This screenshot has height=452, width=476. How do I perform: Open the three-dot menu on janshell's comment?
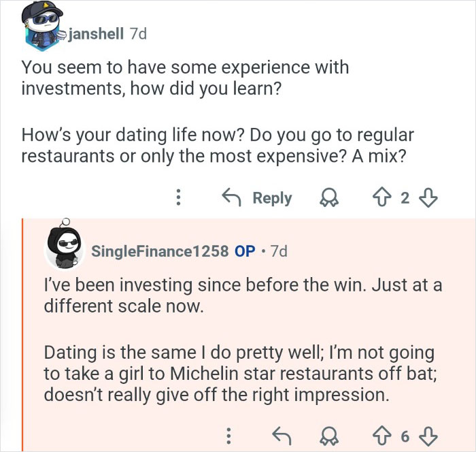178,198
